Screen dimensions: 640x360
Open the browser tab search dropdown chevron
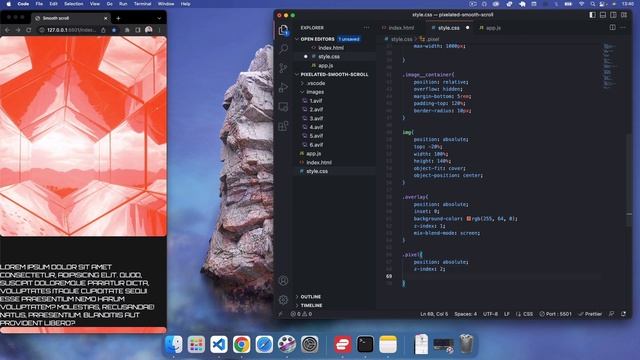159,18
